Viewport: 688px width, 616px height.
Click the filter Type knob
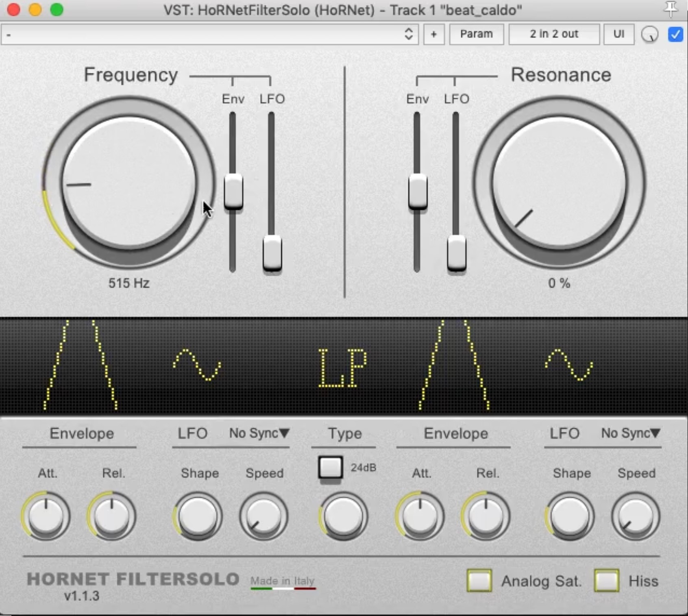tap(344, 516)
